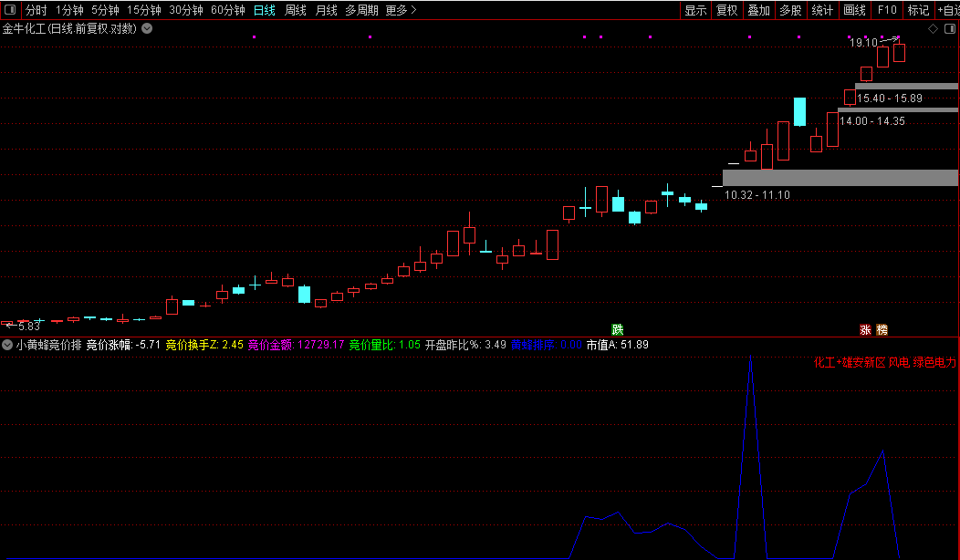Image resolution: width=960 pixels, height=560 pixels.
Task: Select the 30分钟 period
Action: click(x=186, y=10)
